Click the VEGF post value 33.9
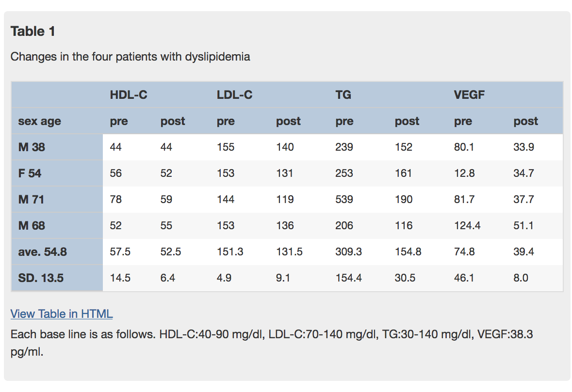Image resolution: width=572 pixels, height=392 pixels. point(523,147)
